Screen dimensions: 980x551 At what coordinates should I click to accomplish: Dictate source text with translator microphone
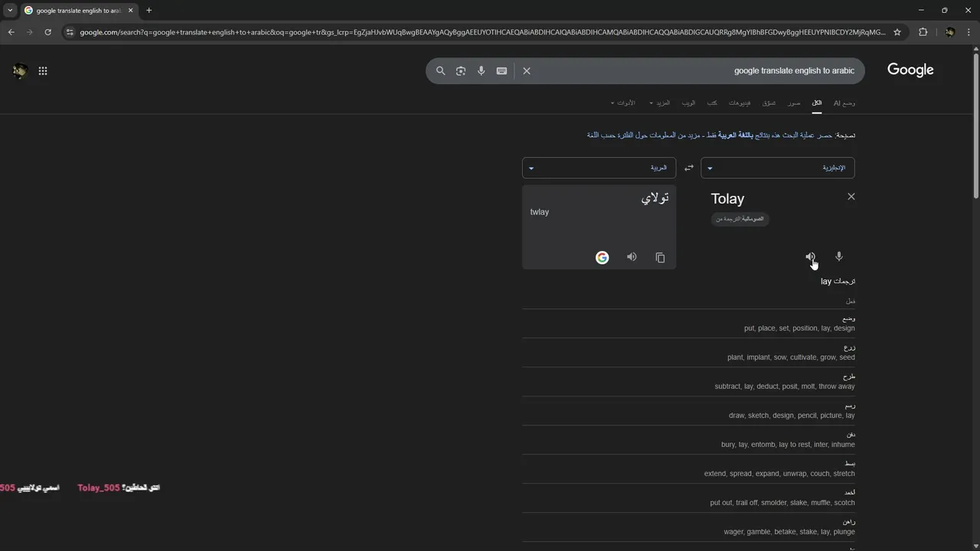coord(839,257)
